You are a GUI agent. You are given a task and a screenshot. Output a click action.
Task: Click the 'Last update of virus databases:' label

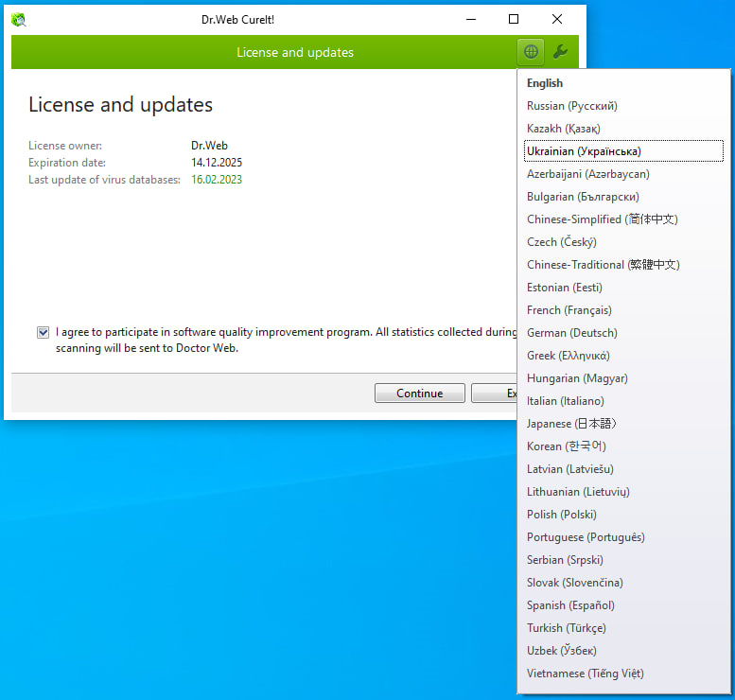point(104,180)
